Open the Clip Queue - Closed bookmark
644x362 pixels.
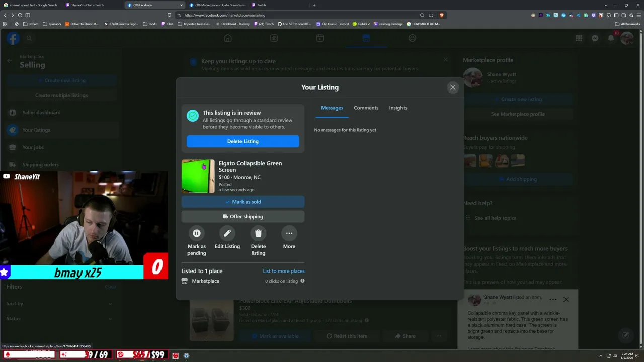point(332,24)
